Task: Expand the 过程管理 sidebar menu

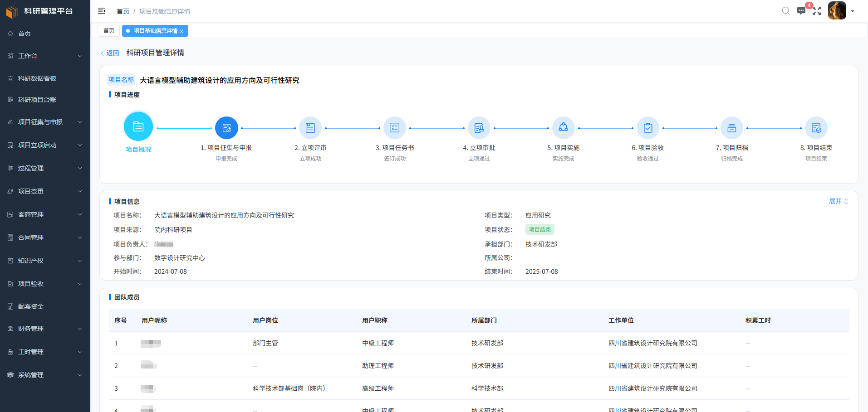Action: point(45,168)
